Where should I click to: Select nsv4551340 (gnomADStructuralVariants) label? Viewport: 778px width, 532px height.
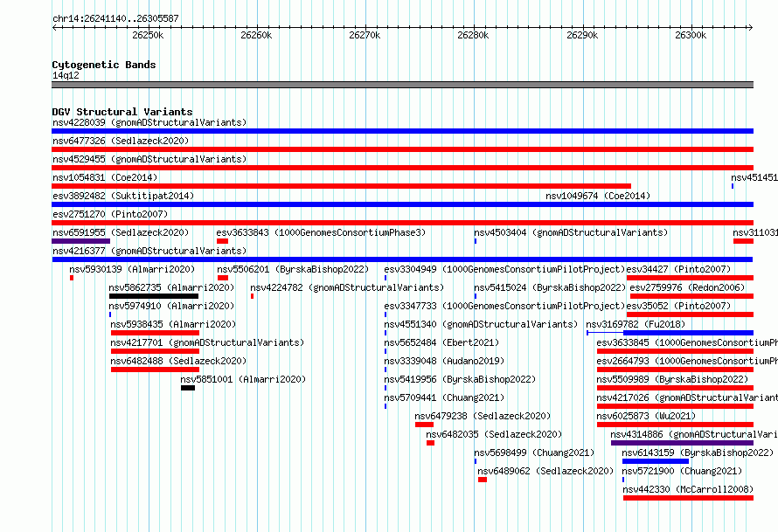click(x=481, y=324)
